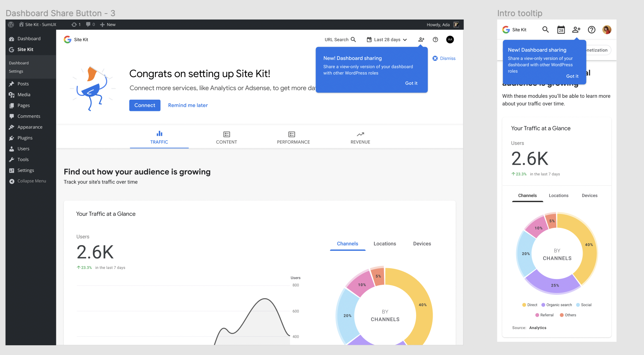Open the Site Kit Dashboard submenu item
This screenshot has height=355, width=644.
point(19,63)
